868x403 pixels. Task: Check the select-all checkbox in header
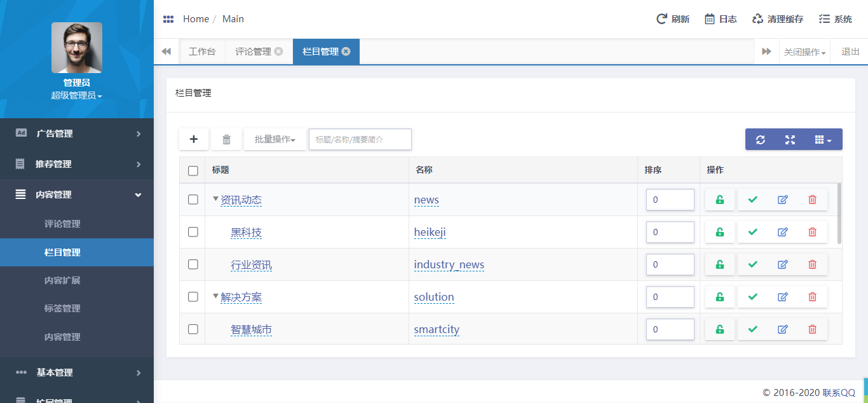tap(193, 170)
